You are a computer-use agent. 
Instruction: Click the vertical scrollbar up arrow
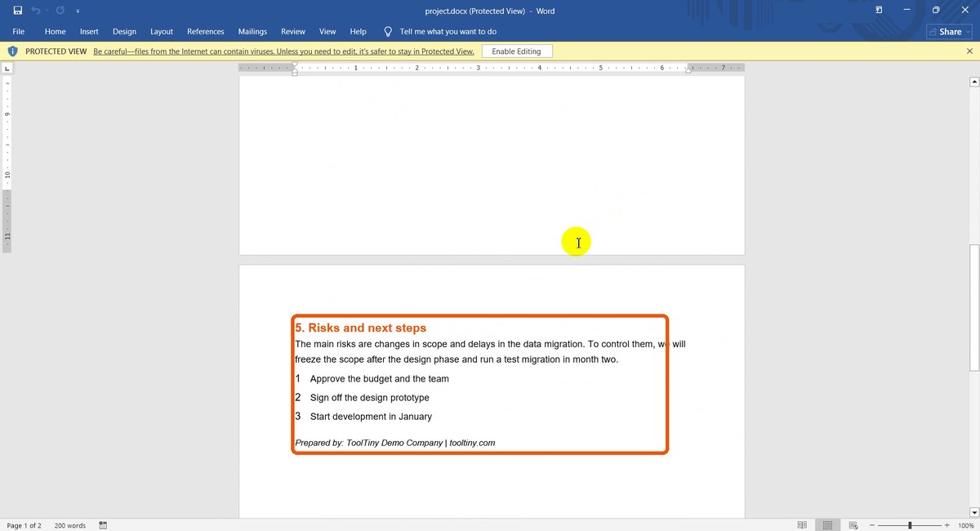(973, 82)
